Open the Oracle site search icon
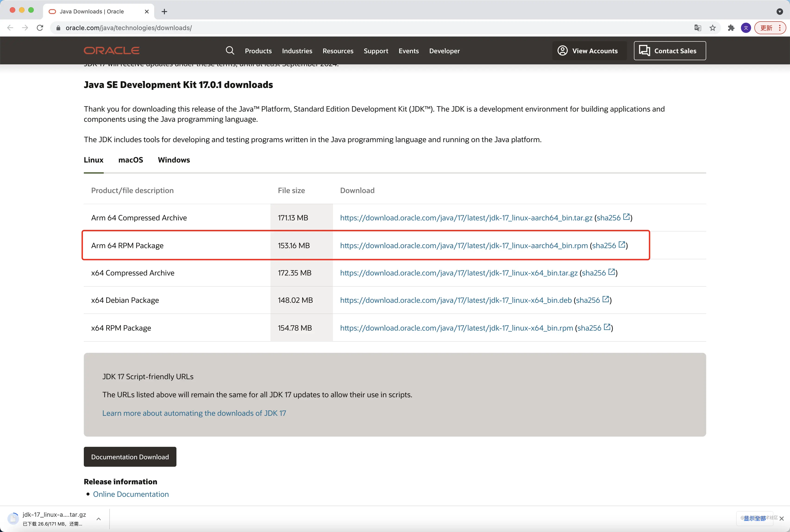Screen dimensions: 790x532 pos(230,50)
